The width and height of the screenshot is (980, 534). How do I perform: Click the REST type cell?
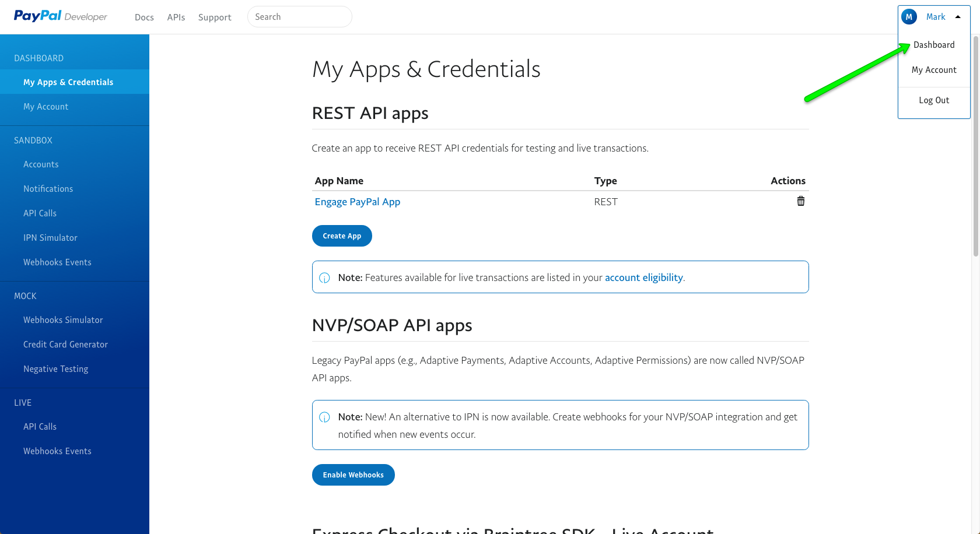[x=605, y=202]
